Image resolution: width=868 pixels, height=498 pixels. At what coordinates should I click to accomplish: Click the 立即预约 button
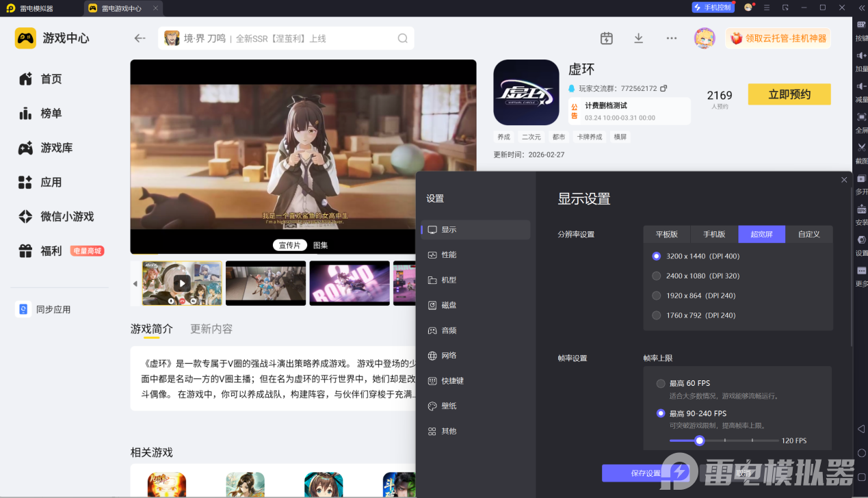click(x=789, y=94)
